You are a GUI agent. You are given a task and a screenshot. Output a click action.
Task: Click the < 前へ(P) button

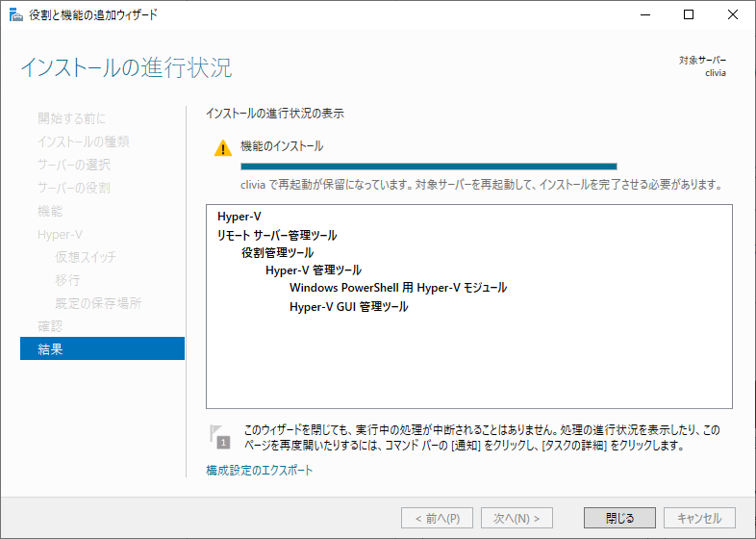coord(437,518)
